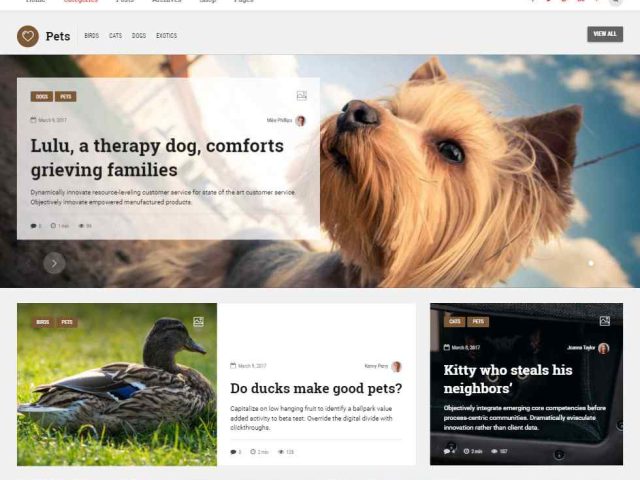Select the Birds category tab
Viewport: 640px width, 480px height.
coord(91,36)
